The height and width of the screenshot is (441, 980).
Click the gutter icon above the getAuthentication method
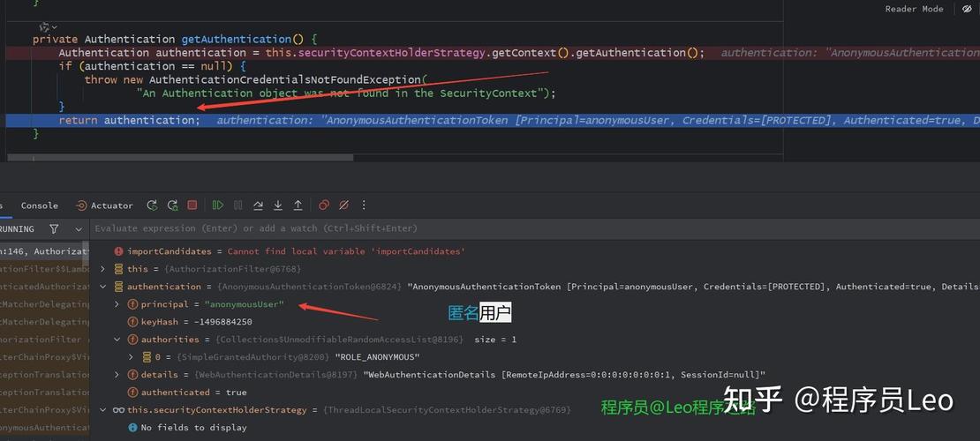pyautogui.click(x=45, y=26)
